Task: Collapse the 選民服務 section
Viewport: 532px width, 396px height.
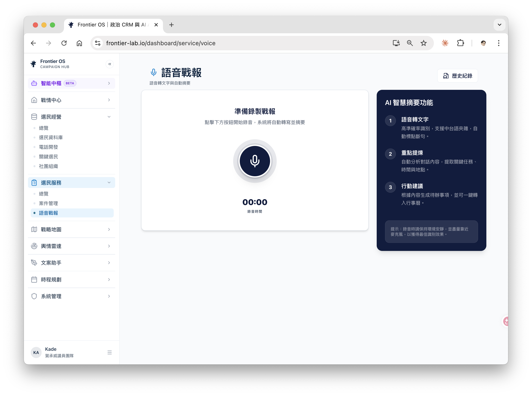Action: (x=71, y=183)
